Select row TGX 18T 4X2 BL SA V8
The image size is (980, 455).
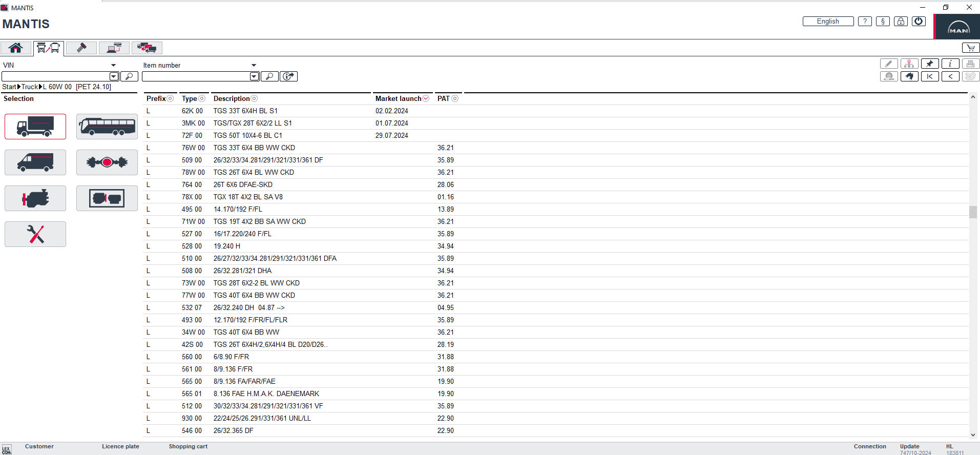point(556,197)
